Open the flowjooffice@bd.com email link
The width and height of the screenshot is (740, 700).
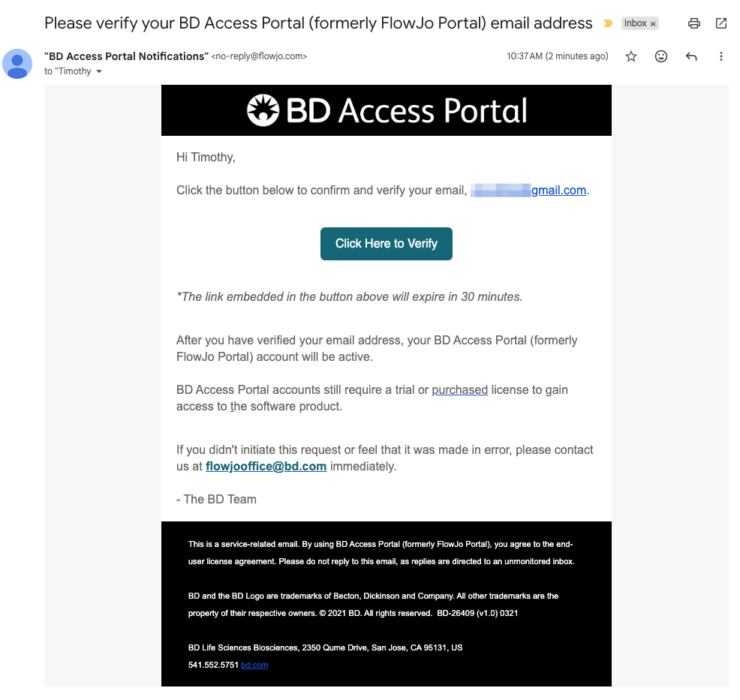point(266,466)
